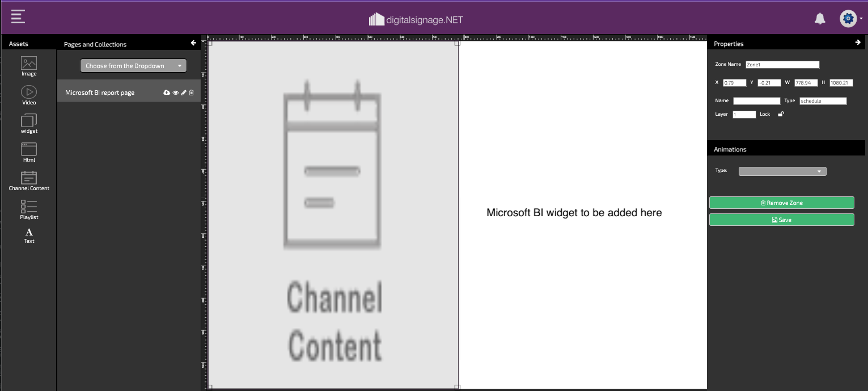
Task: Click the Remove Zone button
Action: click(x=782, y=203)
